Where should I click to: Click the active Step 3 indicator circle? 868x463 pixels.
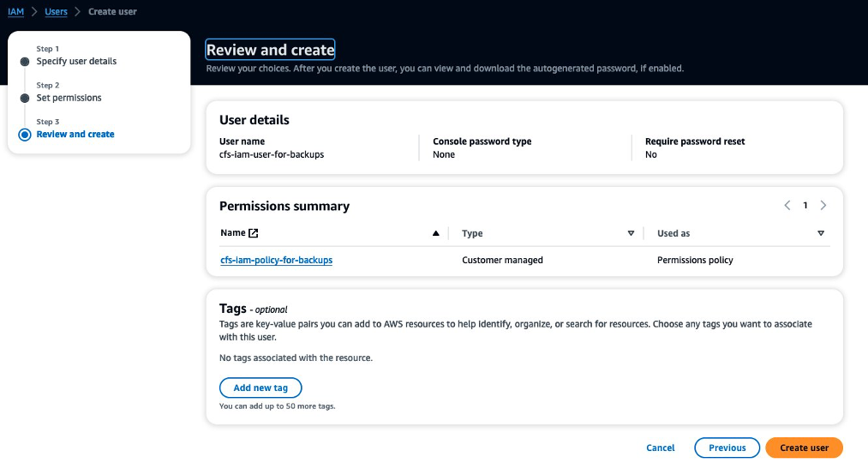coord(24,135)
